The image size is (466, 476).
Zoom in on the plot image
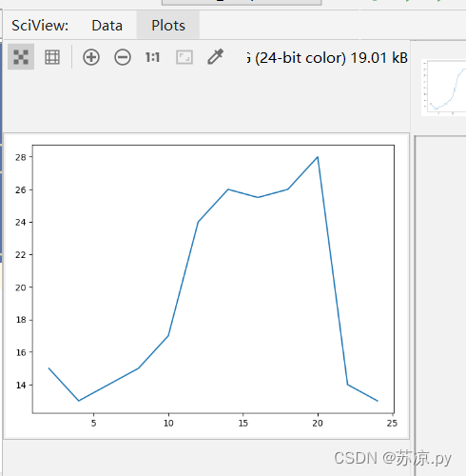pos(91,57)
